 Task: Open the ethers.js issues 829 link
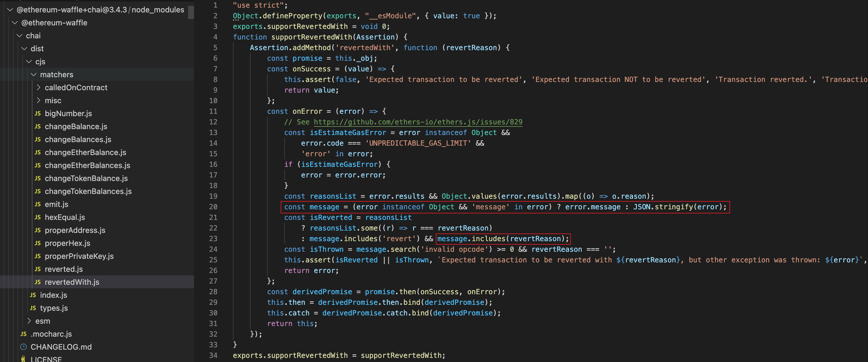[x=418, y=122]
